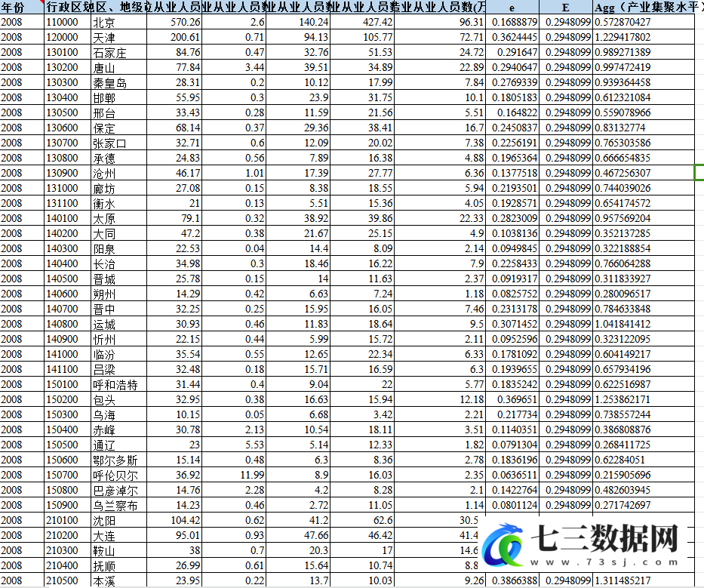Click the city cell 天津

coord(118,37)
